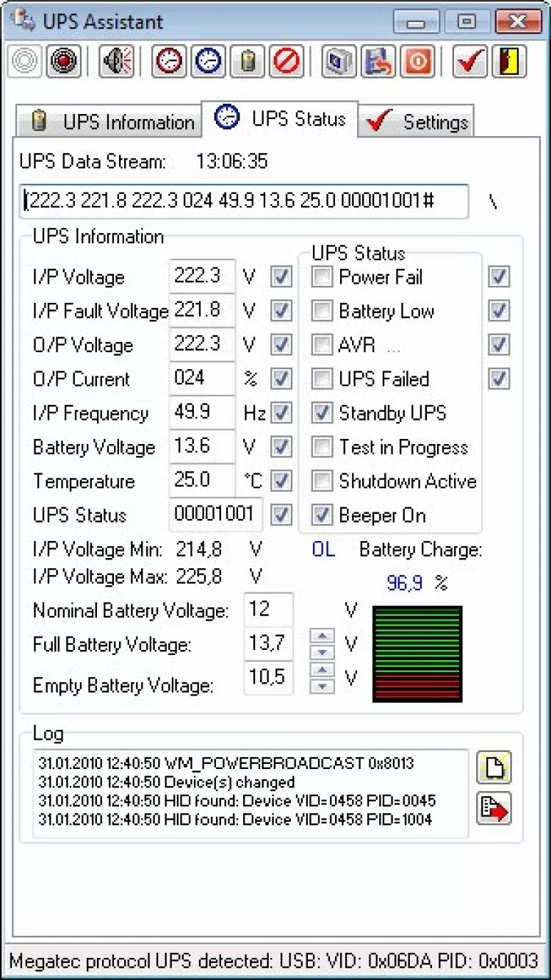Export the log with the red arrow icon

click(x=494, y=808)
